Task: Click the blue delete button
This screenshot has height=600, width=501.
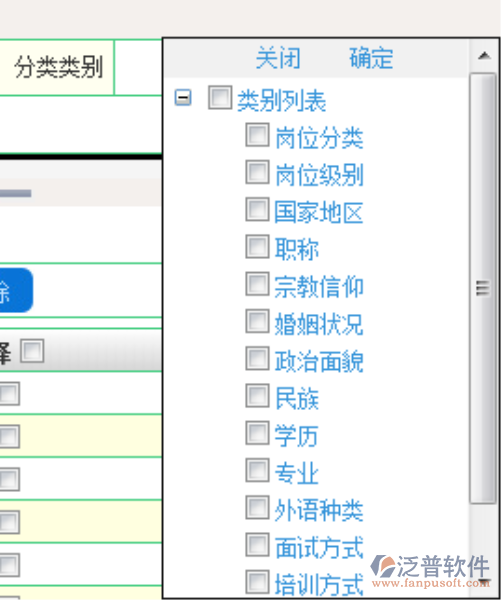Action: [x=15, y=290]
